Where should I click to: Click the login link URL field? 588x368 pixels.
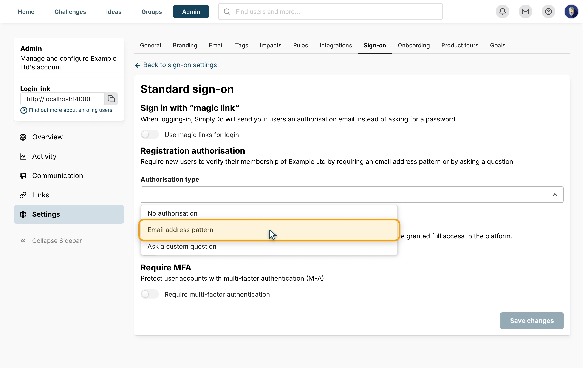[62, 99]
